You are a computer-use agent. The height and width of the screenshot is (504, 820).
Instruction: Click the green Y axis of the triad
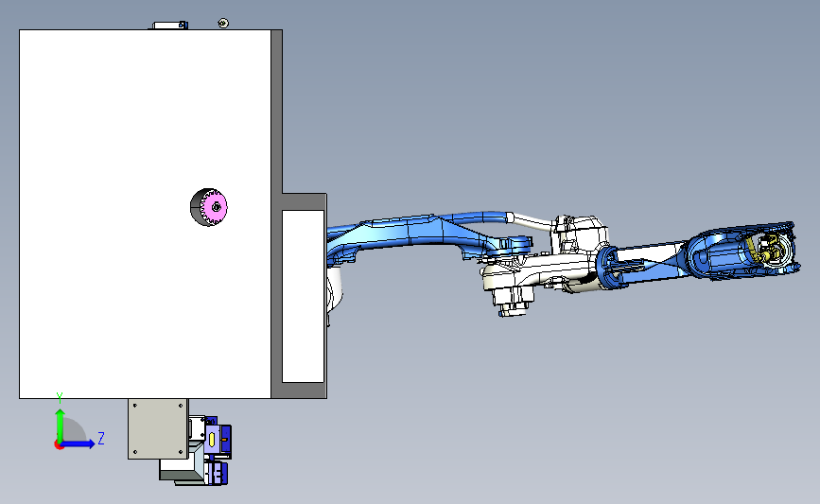61,426
